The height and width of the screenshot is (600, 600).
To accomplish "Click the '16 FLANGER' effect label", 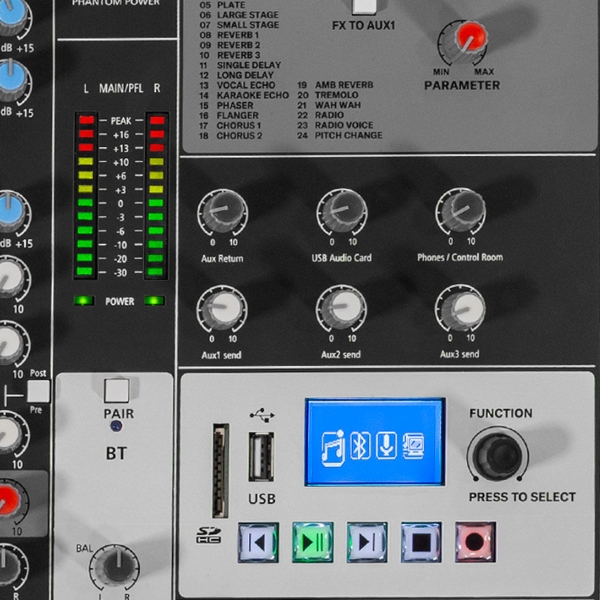I will 229,115.
